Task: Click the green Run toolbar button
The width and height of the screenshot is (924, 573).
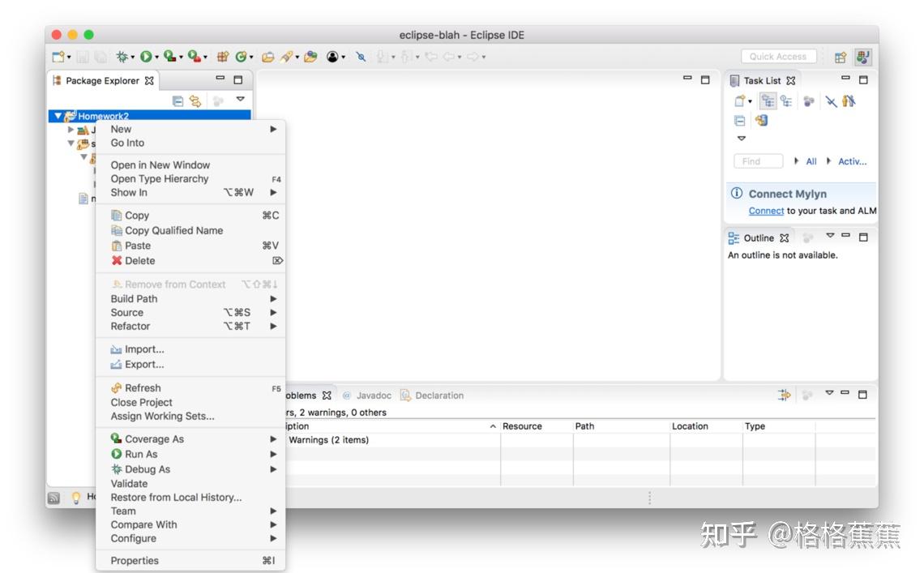Action: [146, 57]
